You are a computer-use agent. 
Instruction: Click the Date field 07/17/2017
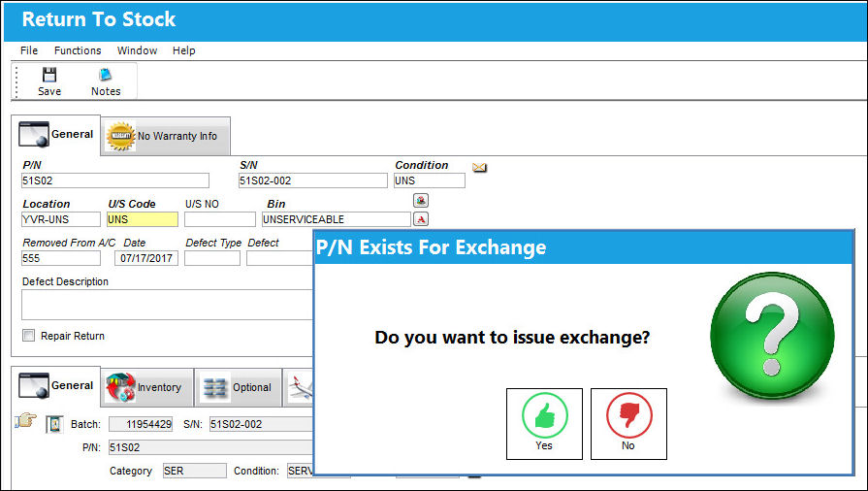146,258
